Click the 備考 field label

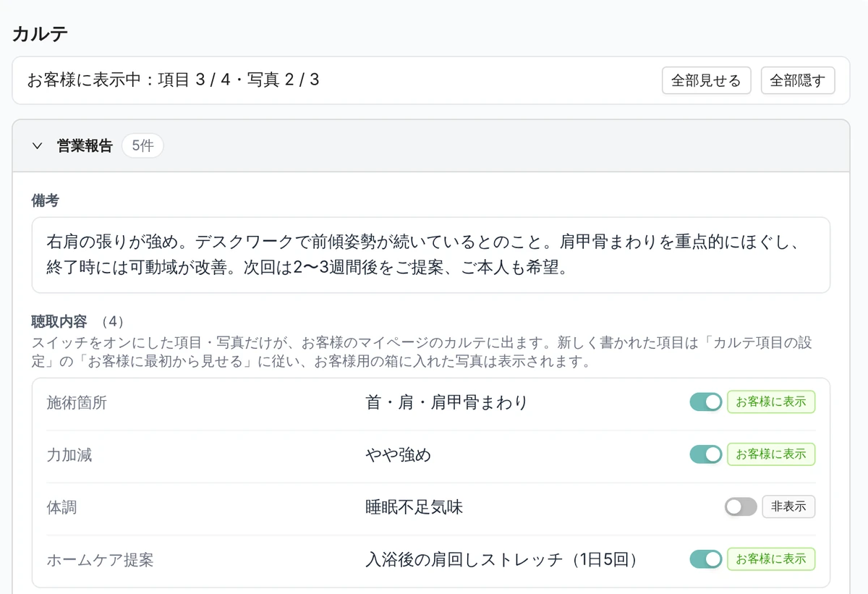point(46,200)
